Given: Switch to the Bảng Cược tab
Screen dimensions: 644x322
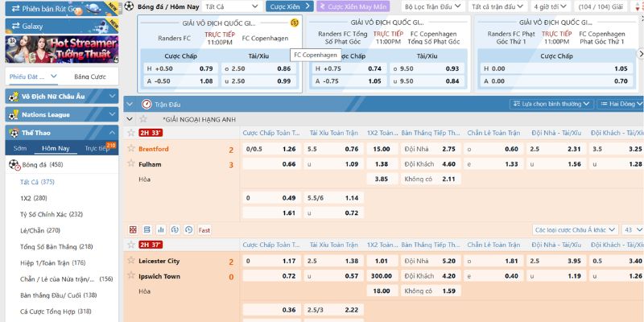Looking at the screenshot, I should [90, 76].
